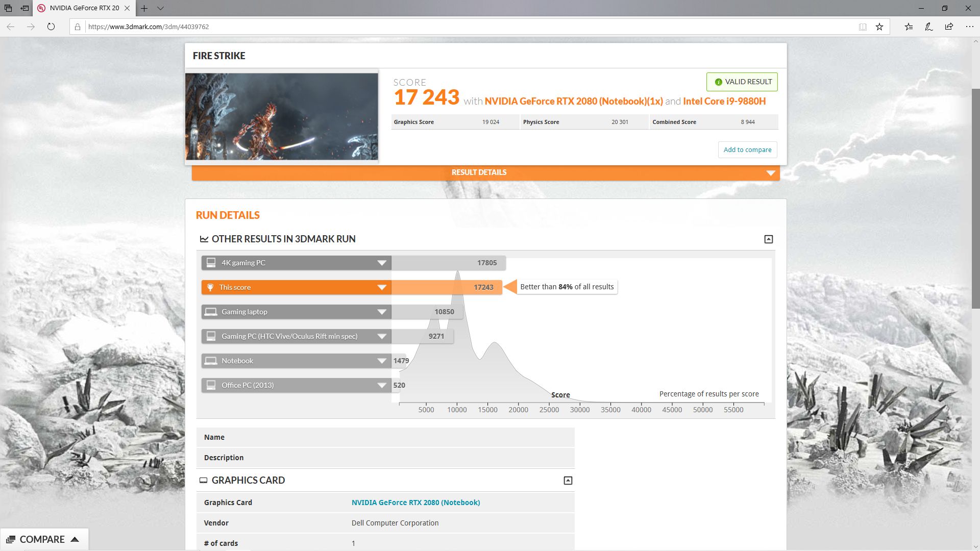Image resolution: width=980 pixels, height=551 pixels.
Task: Expand the Gaming laptop dropdown arrow
Action: tap(382, 312)
